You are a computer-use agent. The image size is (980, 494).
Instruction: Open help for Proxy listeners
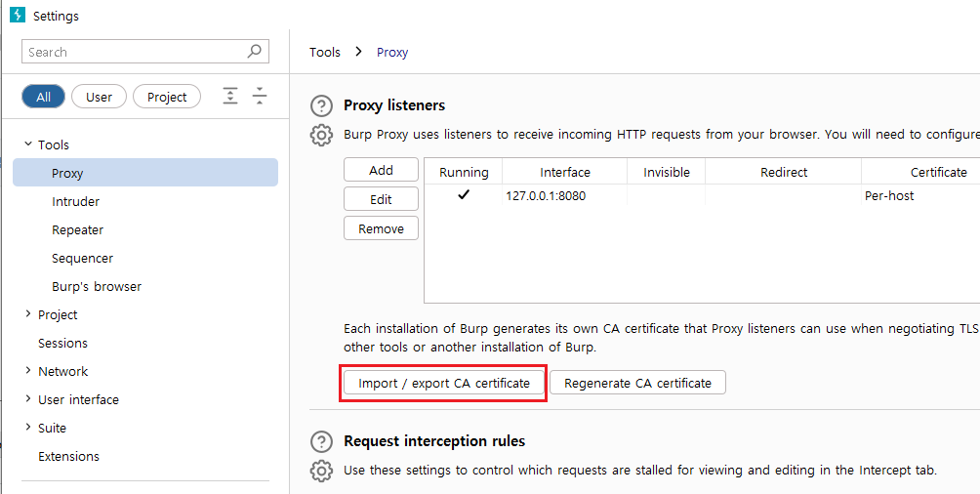point(321,106)
